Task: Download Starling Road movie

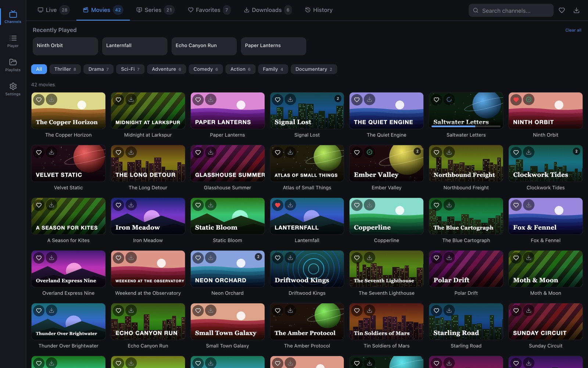Action: pos(449,310)
